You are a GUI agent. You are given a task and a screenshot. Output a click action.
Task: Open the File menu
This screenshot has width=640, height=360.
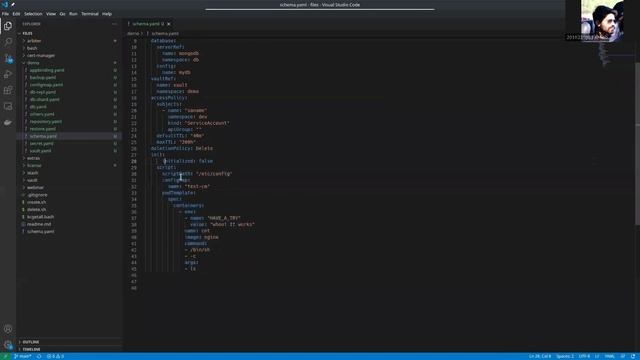[5, 14]
